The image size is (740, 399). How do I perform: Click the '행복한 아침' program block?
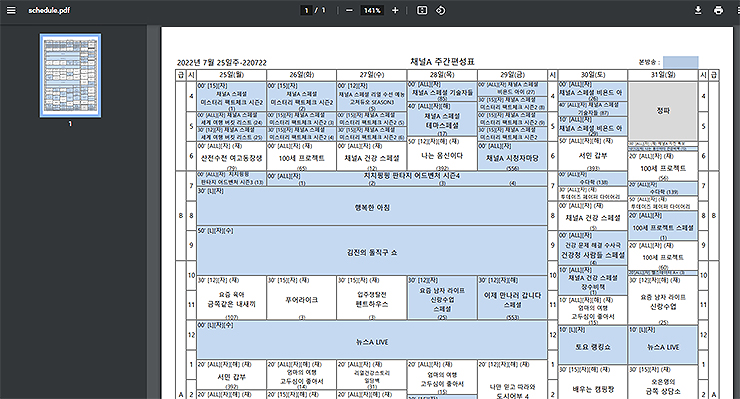(x=372, y=206)
